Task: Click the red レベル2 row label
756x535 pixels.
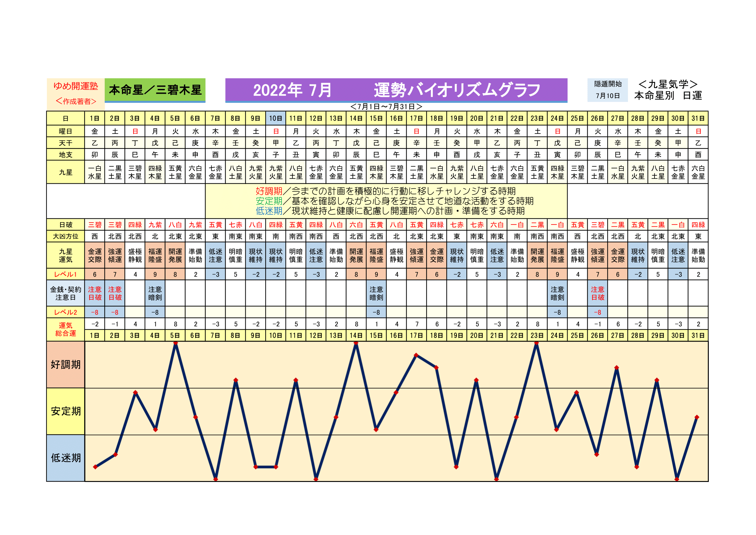Action: (66, 312)
